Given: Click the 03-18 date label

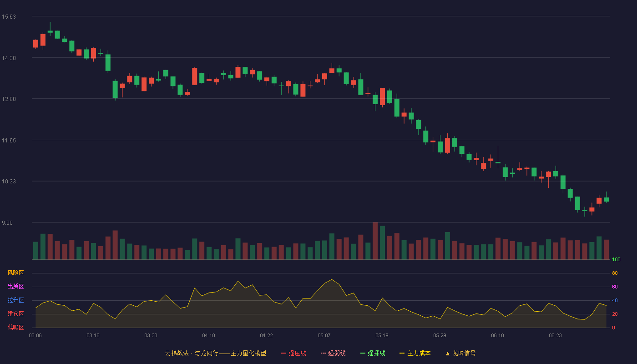Looking at the screenshot, I should 93,335.
